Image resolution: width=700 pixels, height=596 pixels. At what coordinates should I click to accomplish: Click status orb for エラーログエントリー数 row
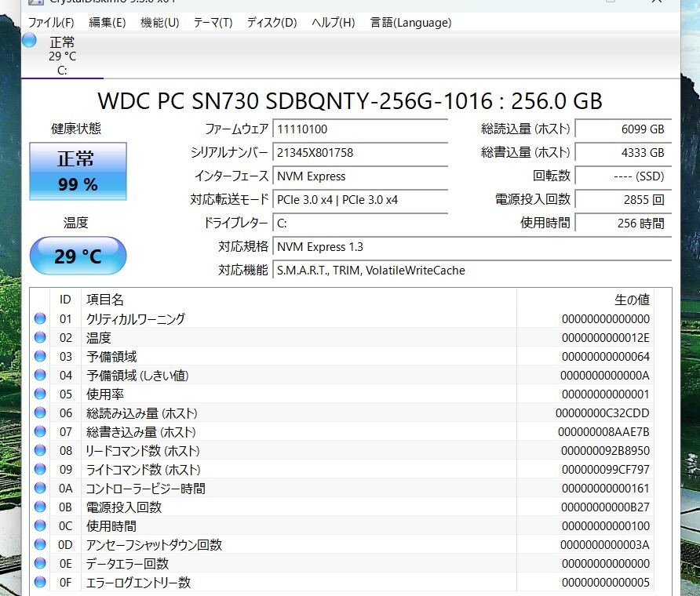click(40, 582)
